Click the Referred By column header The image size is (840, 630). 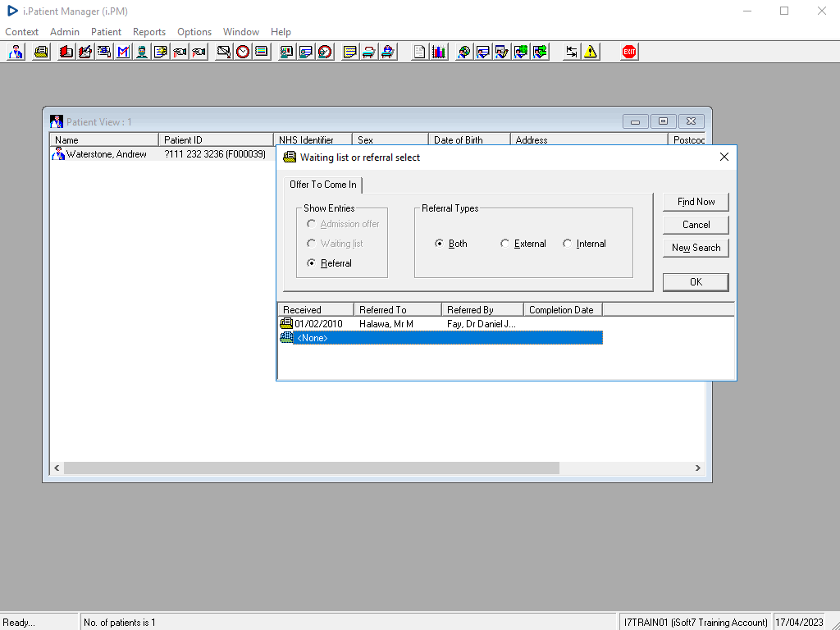tap(482, 309)
